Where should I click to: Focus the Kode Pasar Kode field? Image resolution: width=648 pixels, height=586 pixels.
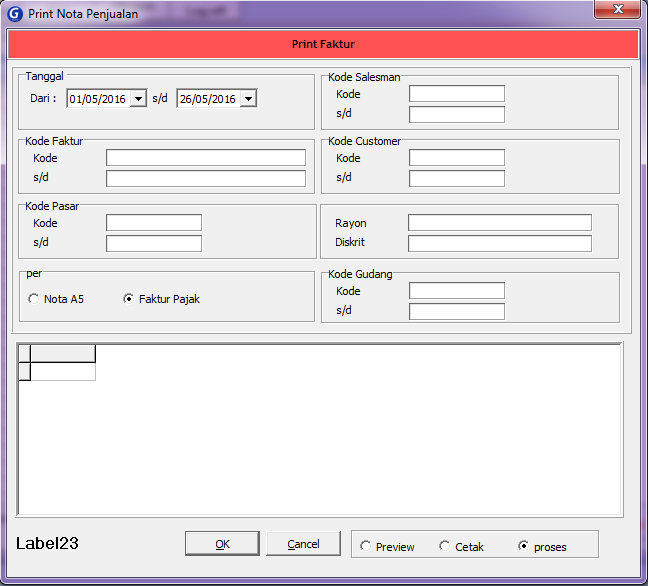[x=154, y=223]
